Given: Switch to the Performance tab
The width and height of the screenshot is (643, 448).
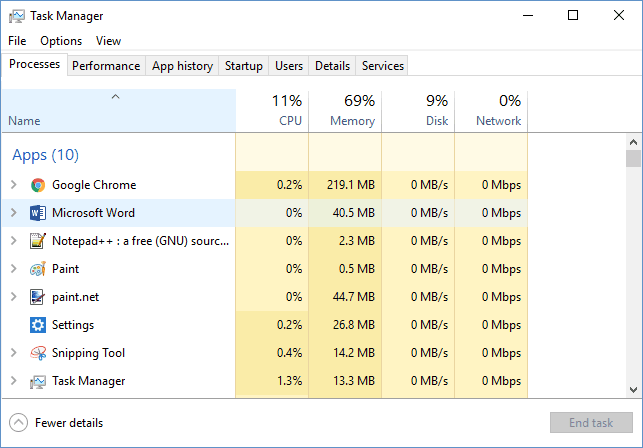Looking at the screenshot, I should point(106,66).
